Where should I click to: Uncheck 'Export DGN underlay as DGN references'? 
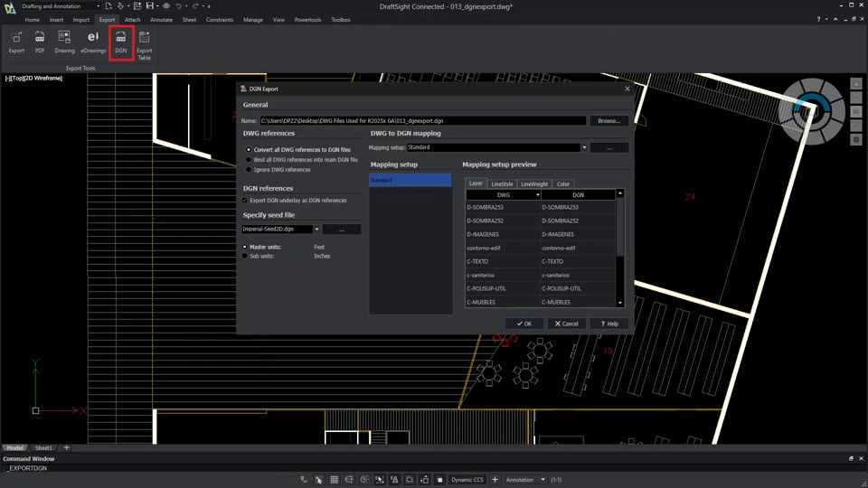point(245,201)
